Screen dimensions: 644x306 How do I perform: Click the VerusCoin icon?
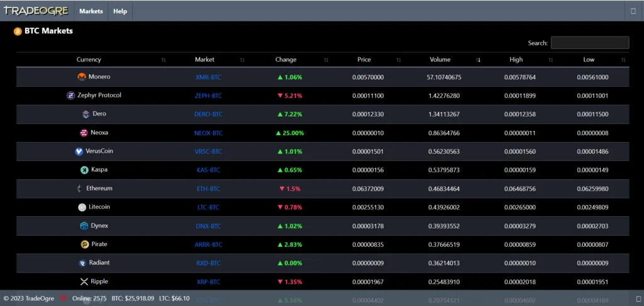tap(79, 151)
